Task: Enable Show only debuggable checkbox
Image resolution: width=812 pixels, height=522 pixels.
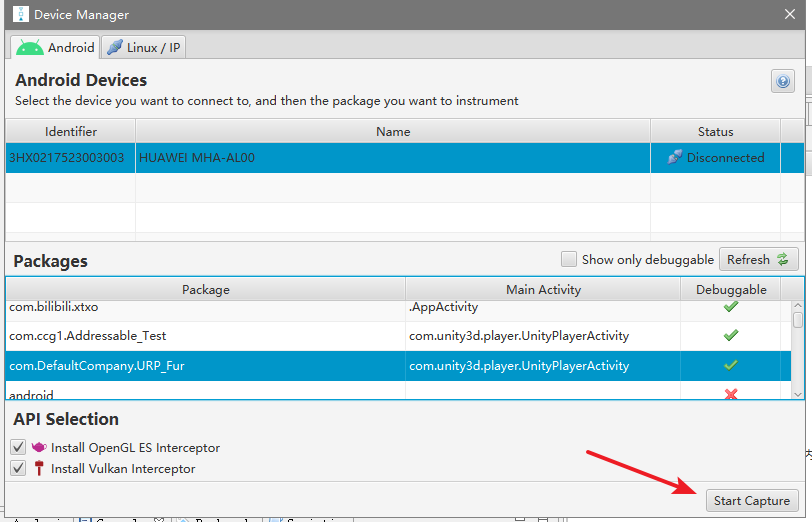Action: 569,259
